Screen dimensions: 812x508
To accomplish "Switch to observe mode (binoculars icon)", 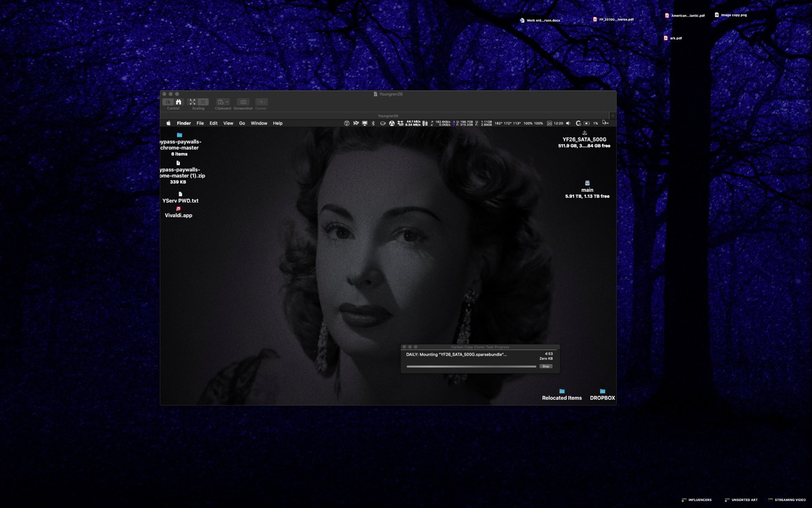I will (x=178, y=102).
